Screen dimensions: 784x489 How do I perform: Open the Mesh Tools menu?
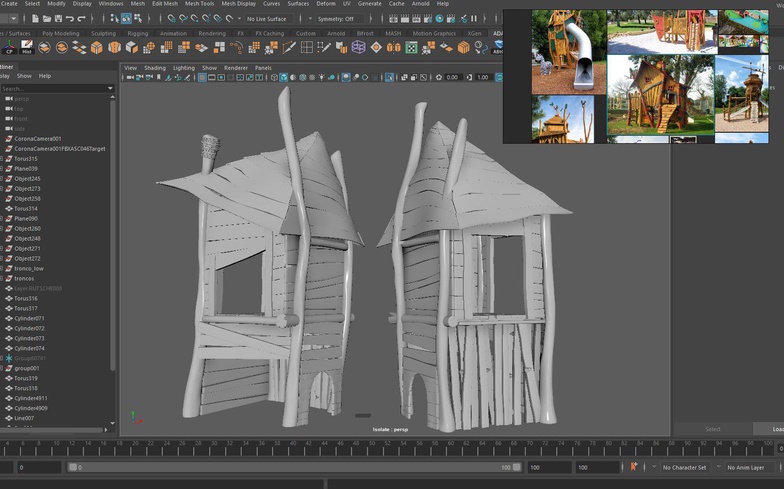(200, 4)
